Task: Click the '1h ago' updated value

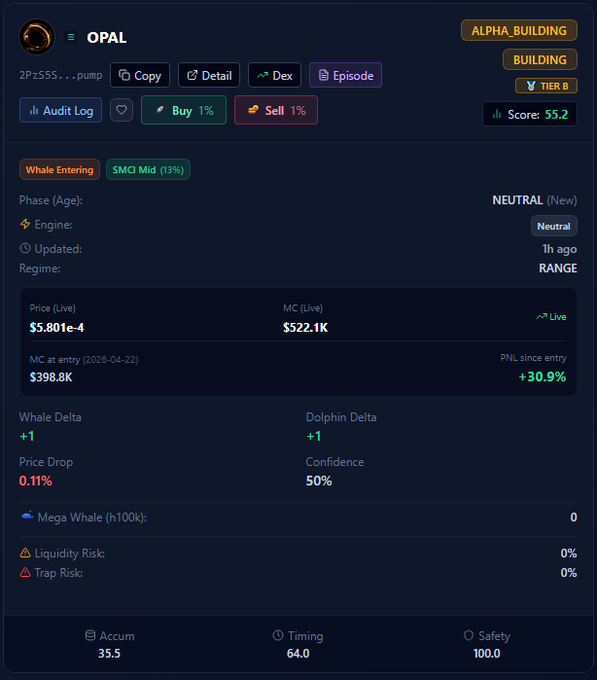Action: click(560, 249)
